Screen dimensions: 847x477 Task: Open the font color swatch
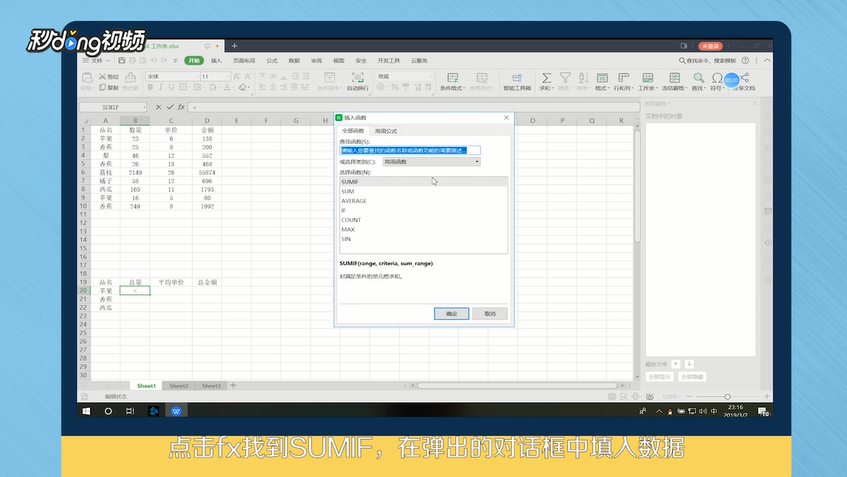pos(227,87)
